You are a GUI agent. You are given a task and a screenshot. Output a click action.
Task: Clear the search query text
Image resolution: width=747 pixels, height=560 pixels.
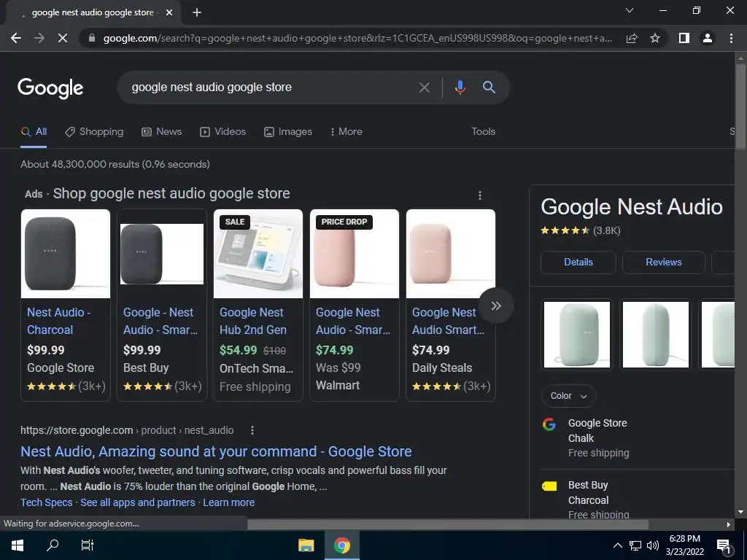click(425, 87)
